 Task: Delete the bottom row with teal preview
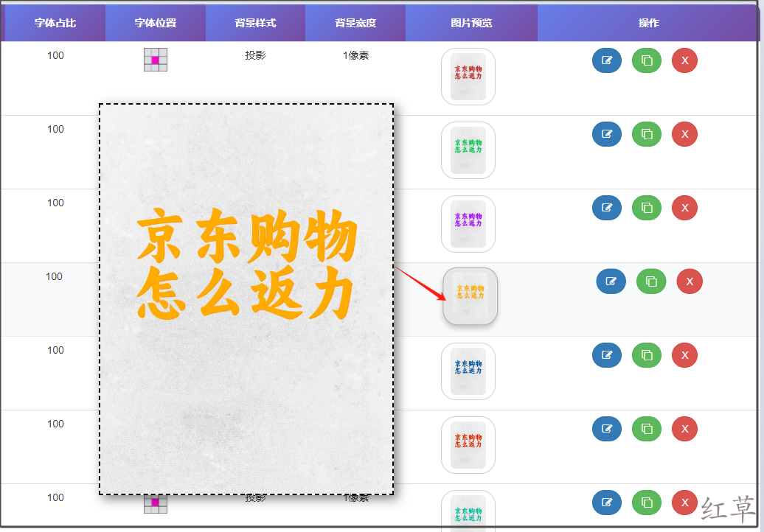pyautogui.click(x=684, y=503)
